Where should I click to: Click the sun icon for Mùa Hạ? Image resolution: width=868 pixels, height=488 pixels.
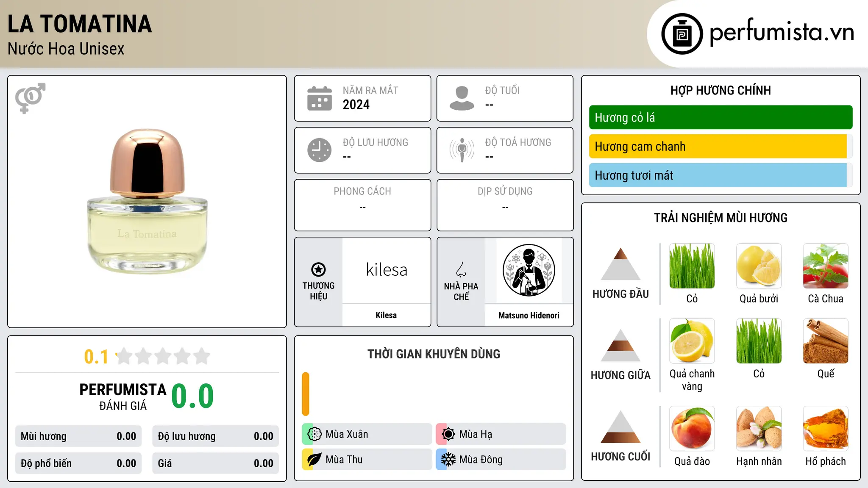click(448, 434)
